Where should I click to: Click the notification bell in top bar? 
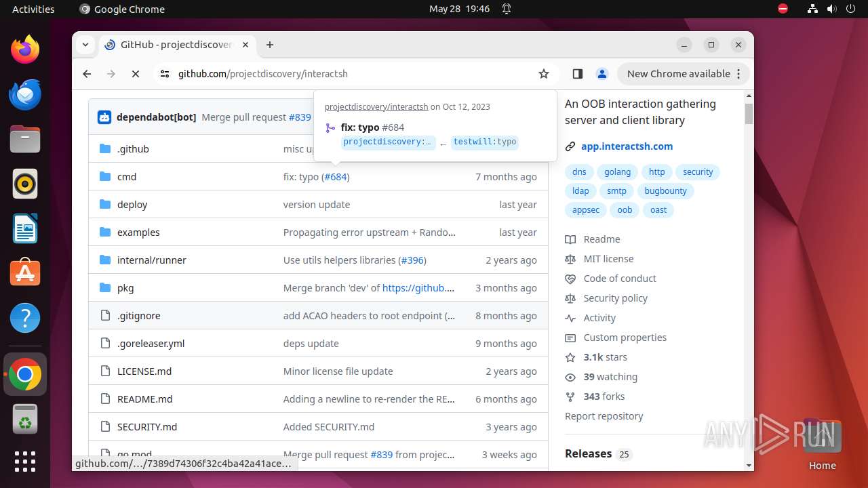coord(507,9)
